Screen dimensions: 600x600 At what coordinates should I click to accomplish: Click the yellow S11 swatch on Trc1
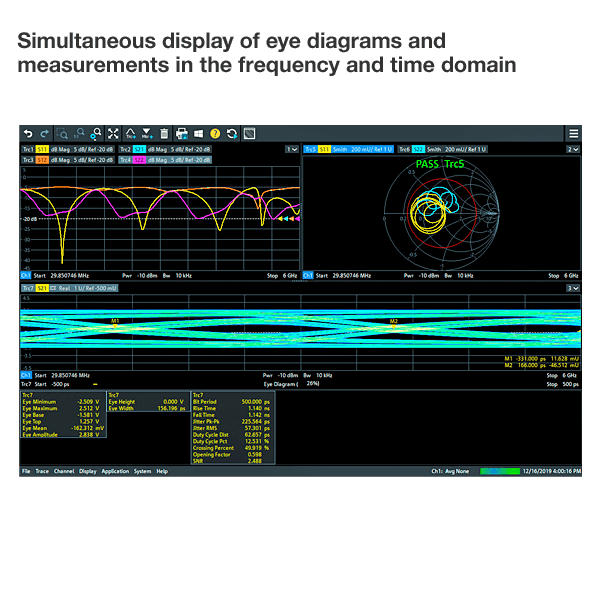click(x=42, y=149)
